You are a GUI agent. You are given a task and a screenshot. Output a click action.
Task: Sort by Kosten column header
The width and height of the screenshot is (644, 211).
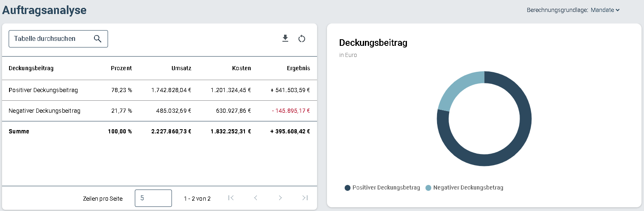tap(242, 68)
